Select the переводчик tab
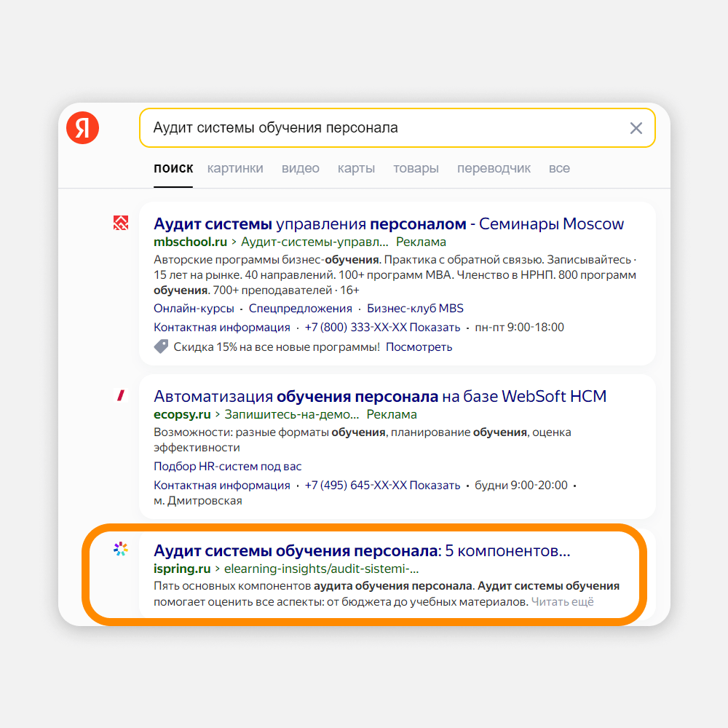This screenshot has width=728, height=728. point(494,168)
